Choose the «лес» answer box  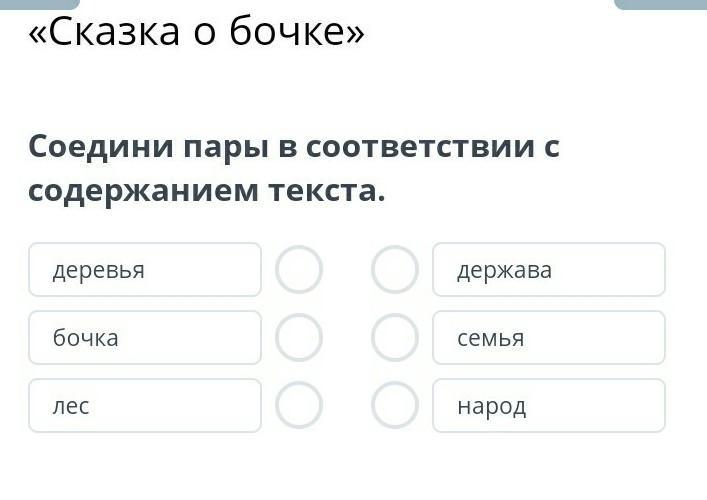click(x=145, y=406)
